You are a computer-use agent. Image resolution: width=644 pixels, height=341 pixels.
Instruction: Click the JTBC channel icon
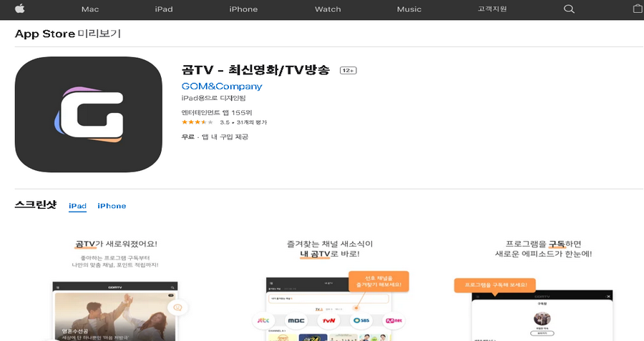263,320
